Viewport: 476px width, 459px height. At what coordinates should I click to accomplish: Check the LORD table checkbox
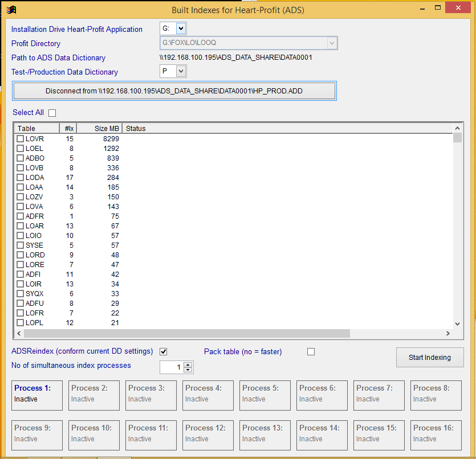point(21,255)
